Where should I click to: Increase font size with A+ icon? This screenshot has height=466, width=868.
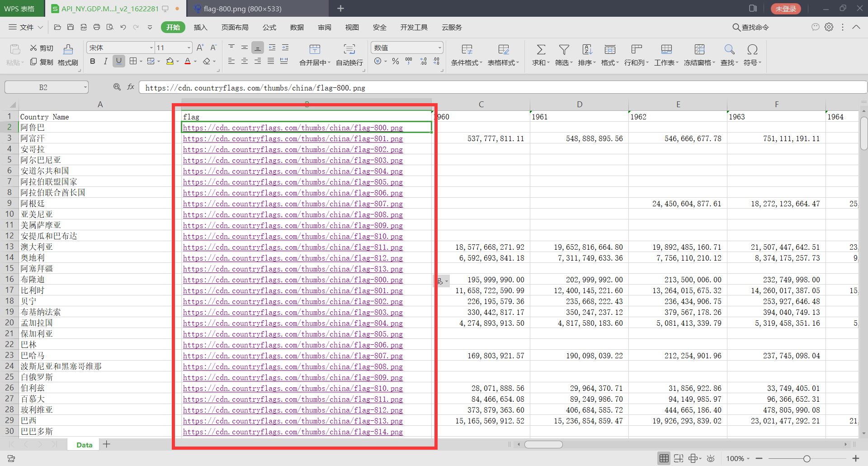pos(200,48)
